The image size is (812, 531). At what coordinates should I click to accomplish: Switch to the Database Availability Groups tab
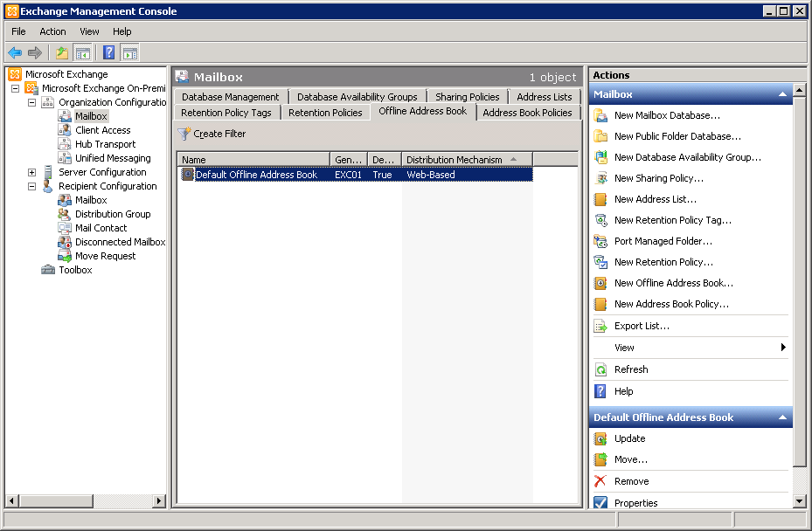coord(357,97)
